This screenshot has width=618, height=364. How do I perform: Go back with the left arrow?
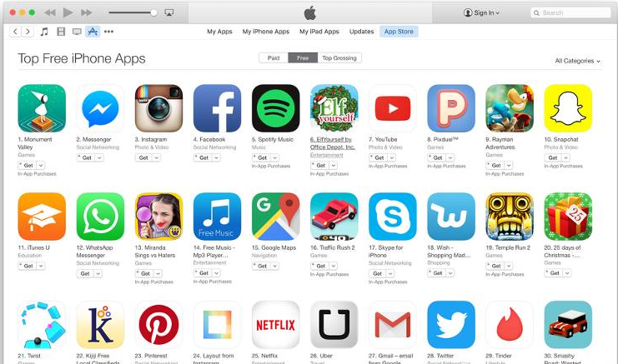[15, 32]
